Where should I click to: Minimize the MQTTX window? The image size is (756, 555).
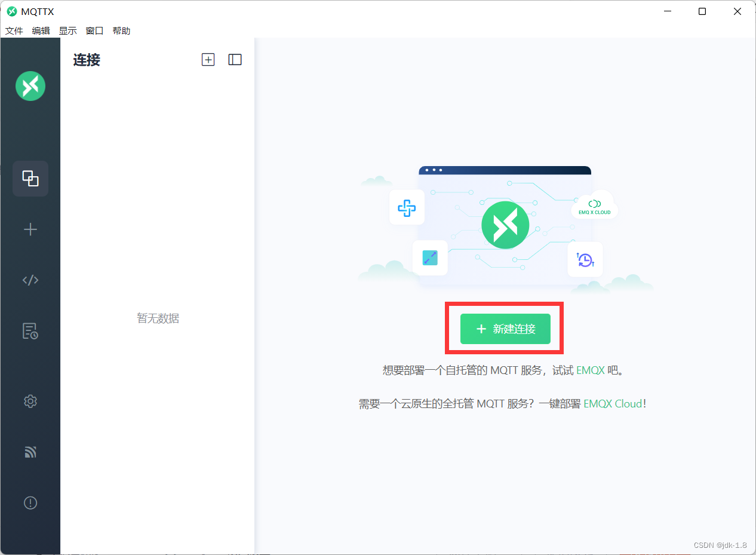pyautogui.click(x=668, y=11)
